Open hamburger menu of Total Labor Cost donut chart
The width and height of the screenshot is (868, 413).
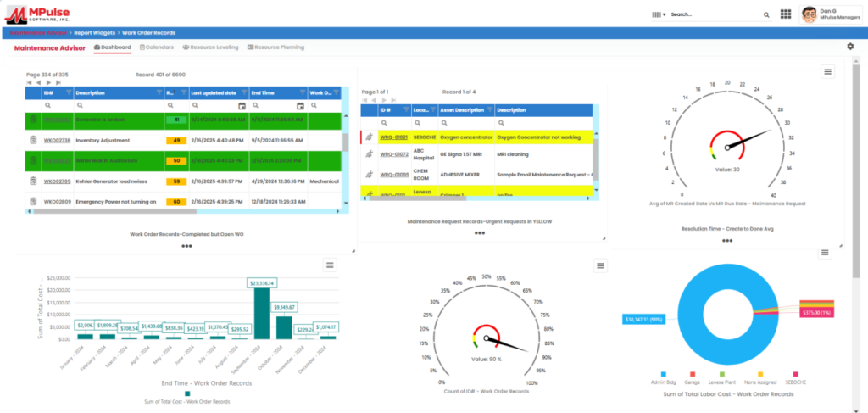pos(825,253)
